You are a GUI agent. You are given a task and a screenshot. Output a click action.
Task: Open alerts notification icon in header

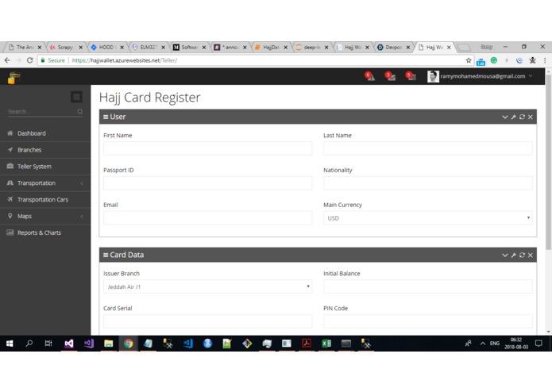point(369,76)
